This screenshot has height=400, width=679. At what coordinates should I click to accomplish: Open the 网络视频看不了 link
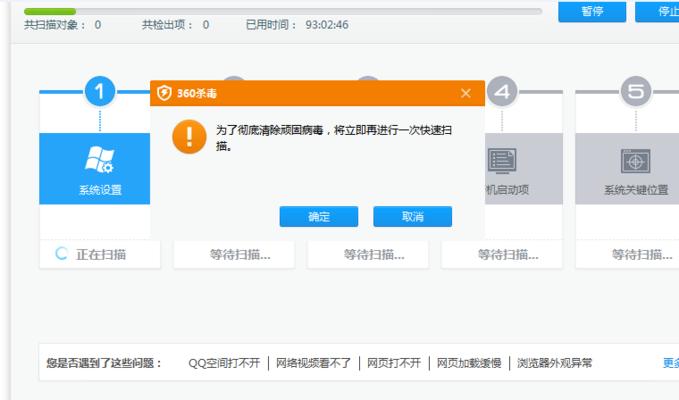coord(314,363)
